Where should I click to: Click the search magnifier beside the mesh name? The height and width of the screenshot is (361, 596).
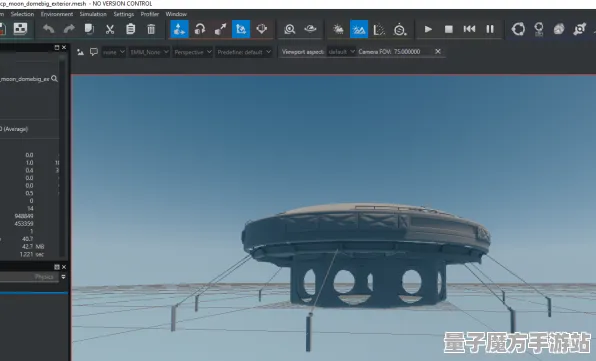pyautogui.click(x=54, y=79)
